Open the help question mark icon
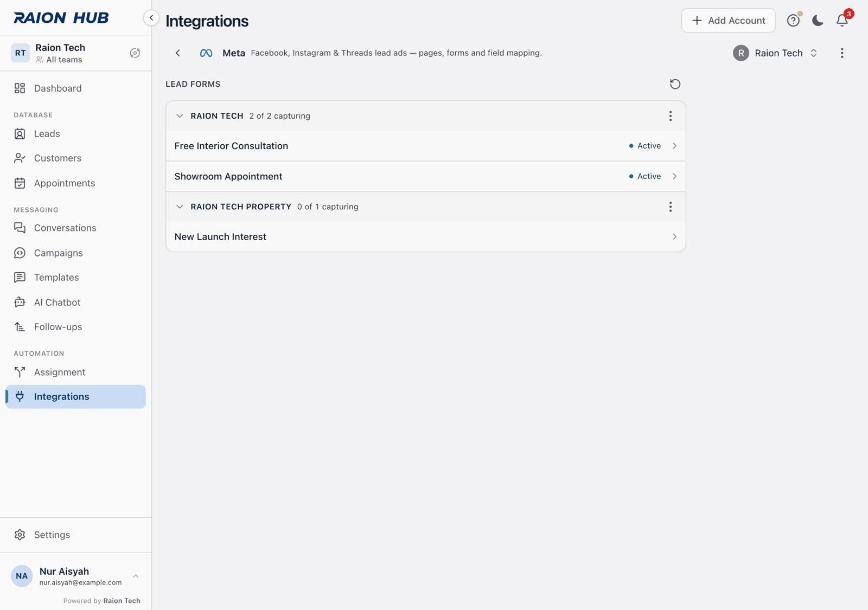This screenshot has width=868, height=610. pyautogui.click(x=793, y=21)
